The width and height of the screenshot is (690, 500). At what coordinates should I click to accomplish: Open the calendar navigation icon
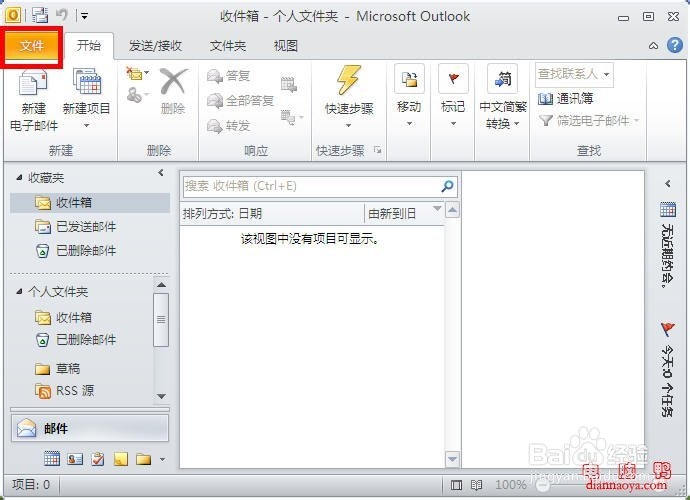(52, 459)
